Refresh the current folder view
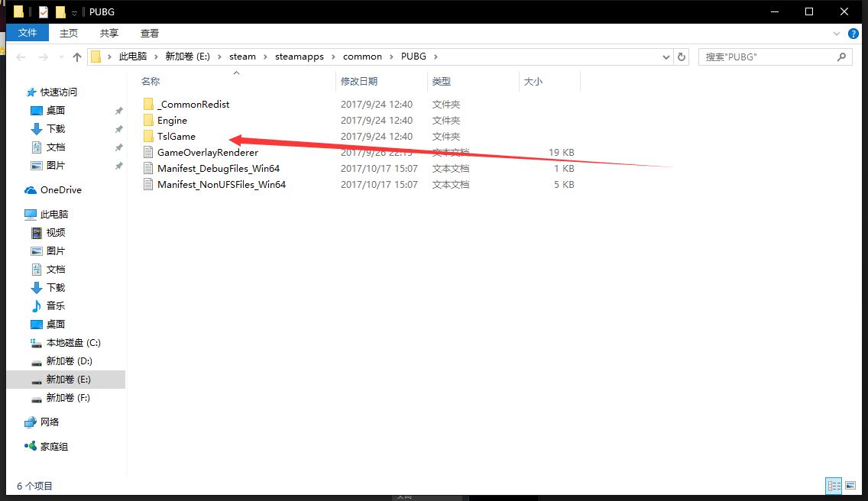The width and height of the screenshot is (868, 501). point(682,57)
